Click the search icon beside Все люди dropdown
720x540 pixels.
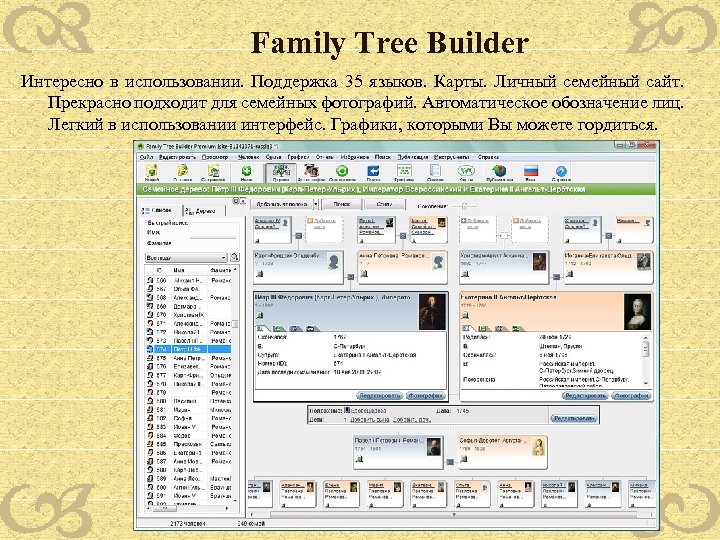pos(234,257)
